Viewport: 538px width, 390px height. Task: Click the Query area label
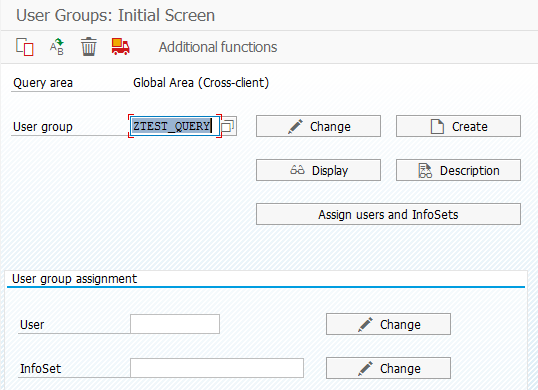[x=43, y=83]
